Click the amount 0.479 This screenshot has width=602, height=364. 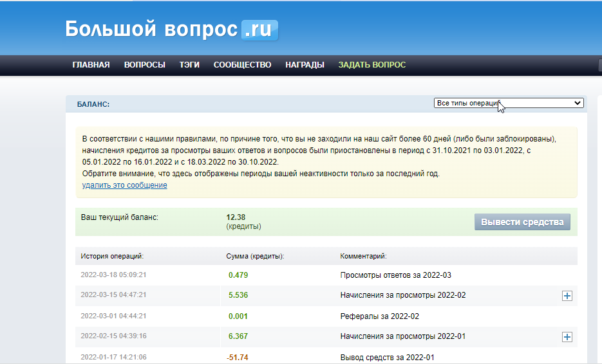[x=238, y=275]
